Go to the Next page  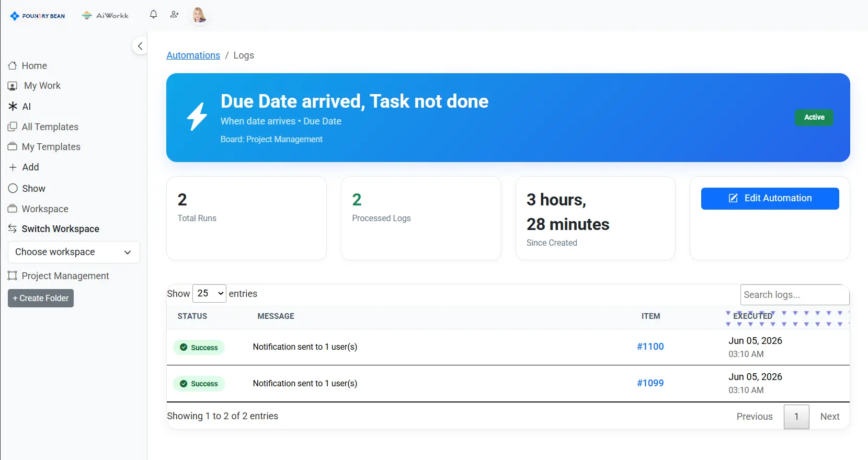coord(830,417)
